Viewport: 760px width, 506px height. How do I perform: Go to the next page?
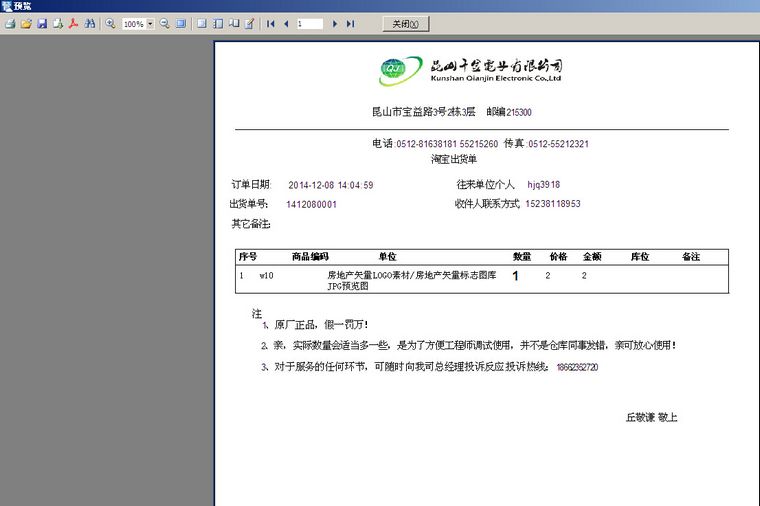coord(334,24)
